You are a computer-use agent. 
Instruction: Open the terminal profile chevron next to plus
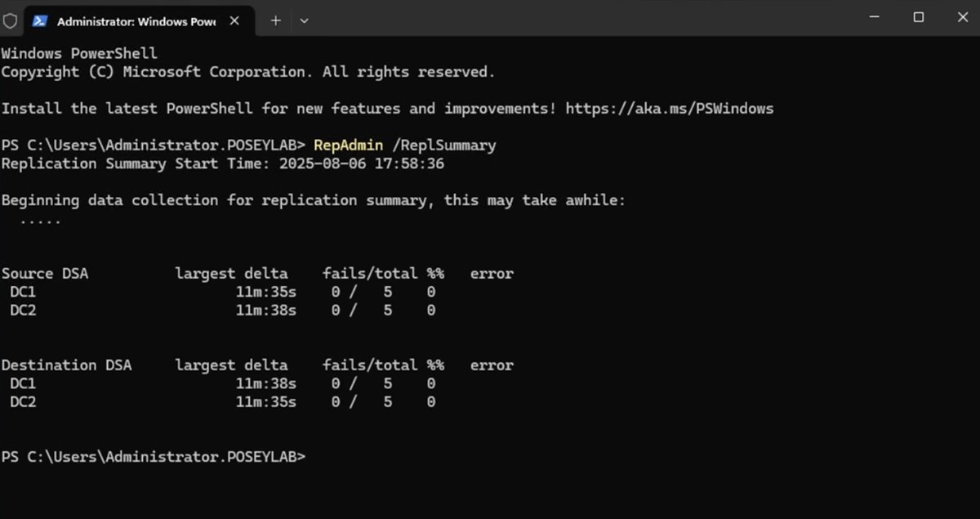click(305, 20)
